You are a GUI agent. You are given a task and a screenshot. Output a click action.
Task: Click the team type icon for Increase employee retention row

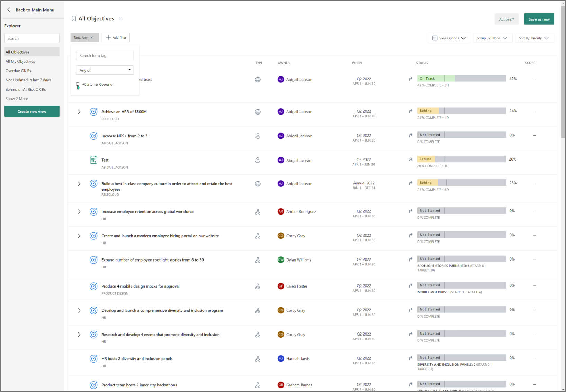click(x=258, y=212)
